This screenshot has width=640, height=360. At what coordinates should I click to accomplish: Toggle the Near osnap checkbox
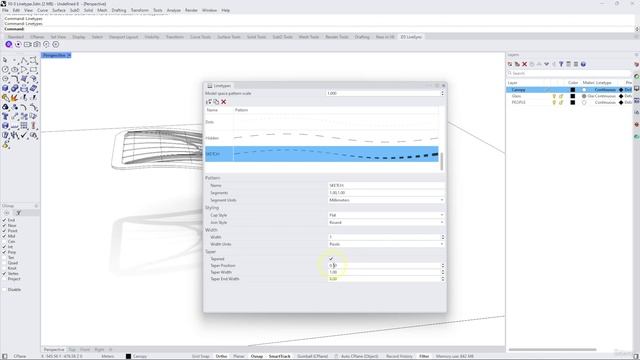click(x=4, y=225)
